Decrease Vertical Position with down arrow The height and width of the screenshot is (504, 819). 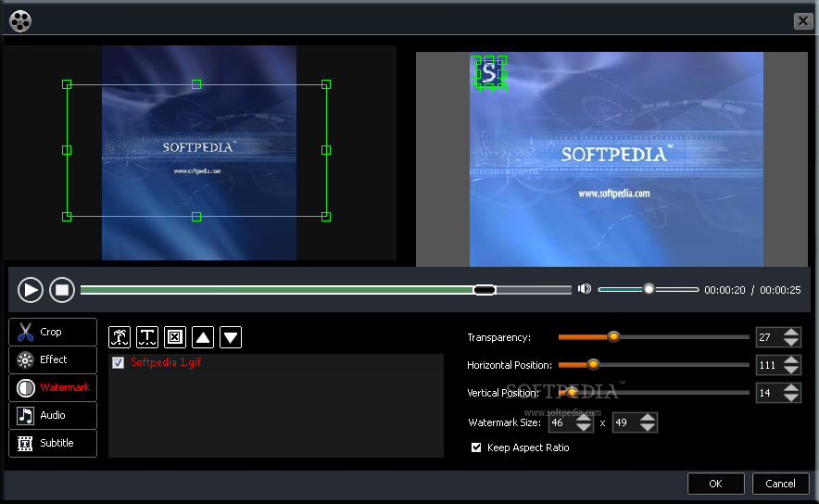tap(791, 397)
